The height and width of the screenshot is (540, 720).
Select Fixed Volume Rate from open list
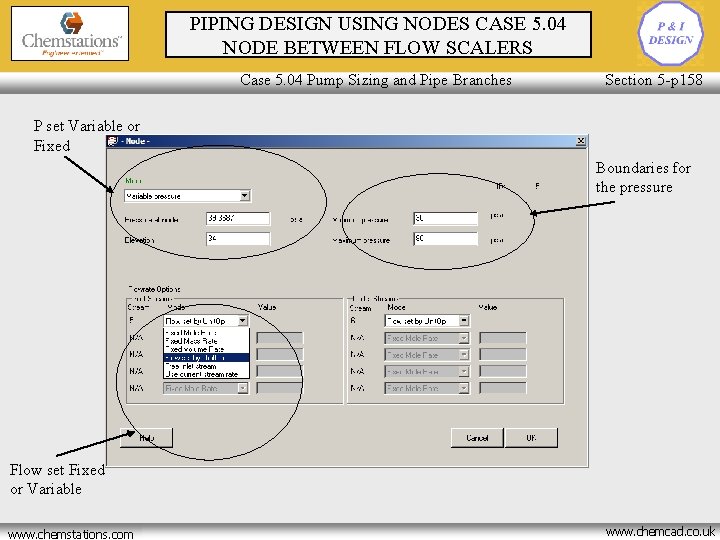206,349
